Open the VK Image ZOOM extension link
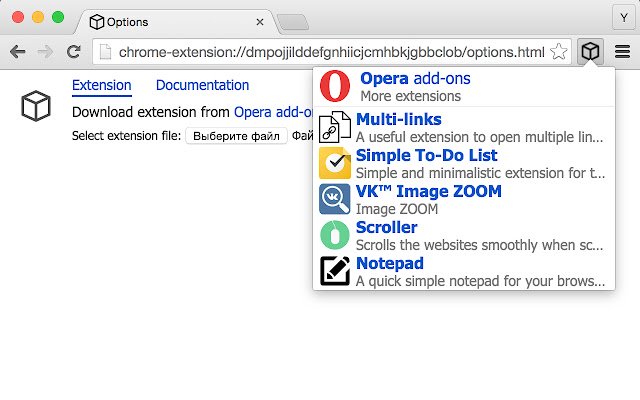Image resolution: width=640 pixels, height=400 pixels. (x=429, y=191)
